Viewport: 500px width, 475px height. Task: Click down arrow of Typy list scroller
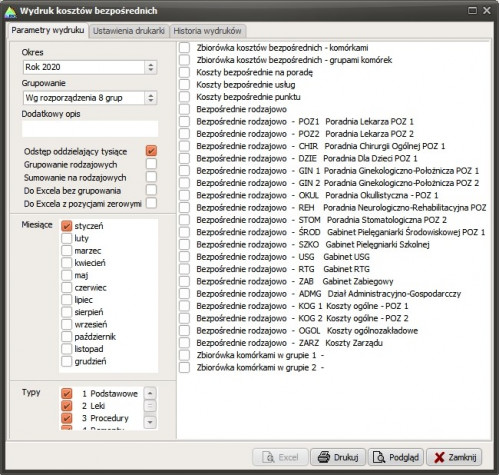(150, 422)
